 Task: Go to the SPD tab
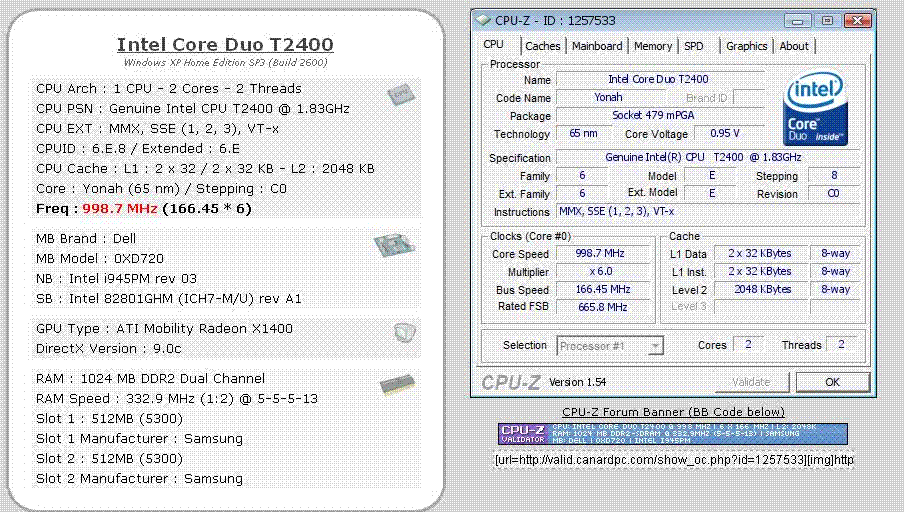click(694, 46)
